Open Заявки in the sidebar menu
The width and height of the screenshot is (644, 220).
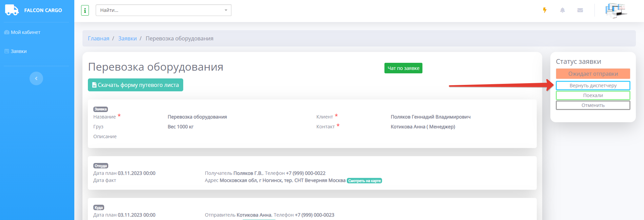tap(19, 51)
